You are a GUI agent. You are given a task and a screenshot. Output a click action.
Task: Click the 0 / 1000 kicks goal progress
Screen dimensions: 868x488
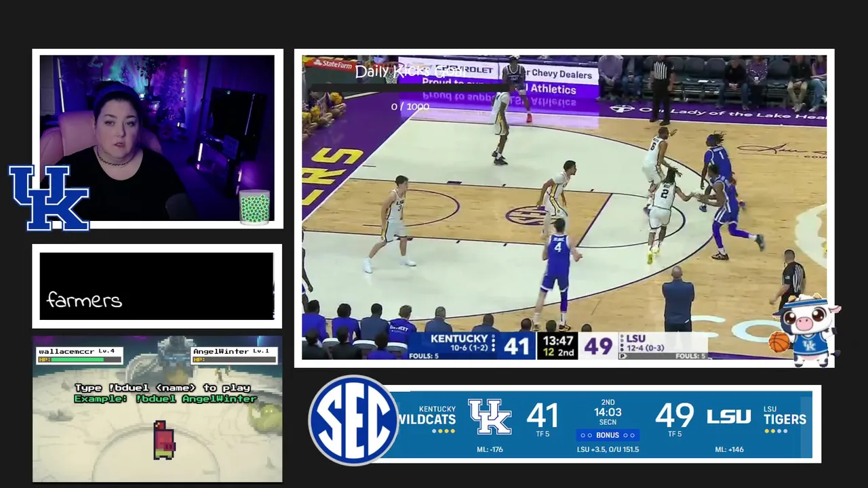click(410, 106)
